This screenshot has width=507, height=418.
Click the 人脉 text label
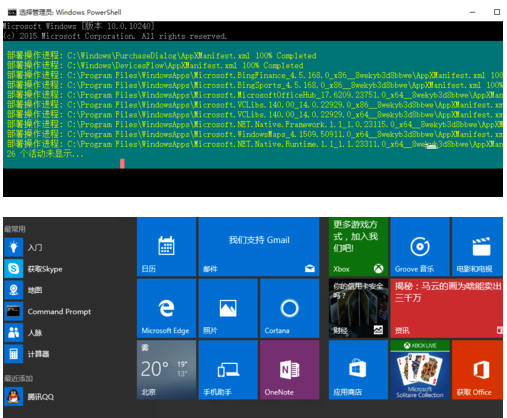click(35, 333)
